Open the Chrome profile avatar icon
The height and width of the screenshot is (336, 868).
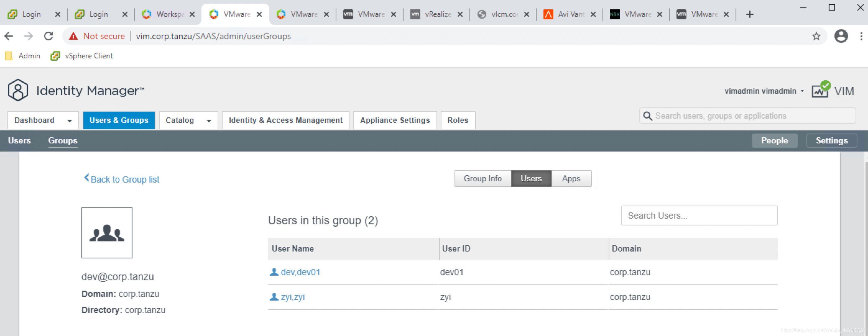841,36
